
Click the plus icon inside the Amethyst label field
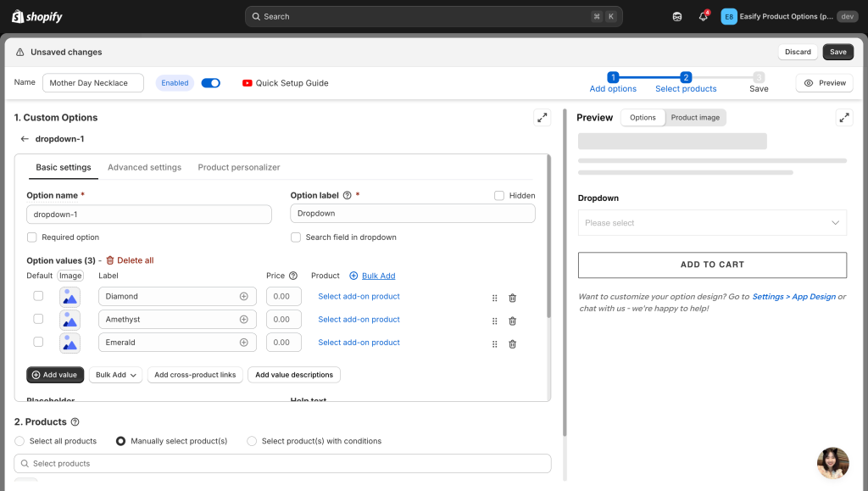pyautogui.click(x=243, y=320)
